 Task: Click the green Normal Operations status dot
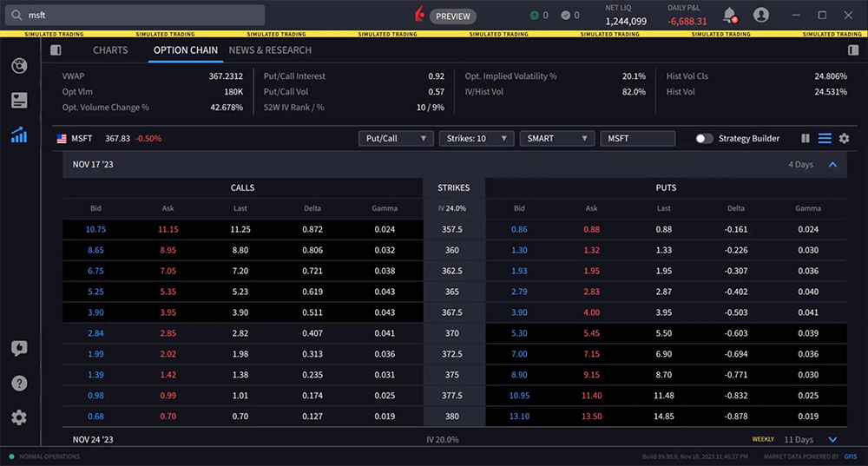click(x=11, y=456)
